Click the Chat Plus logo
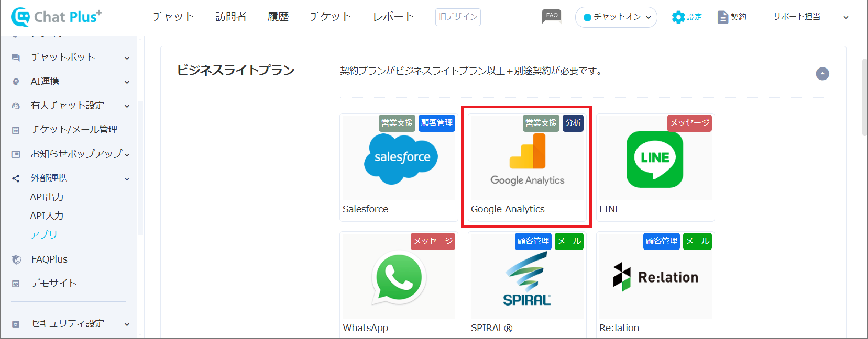The width and height of the screenshot is (868, 339). click(56, 17)
